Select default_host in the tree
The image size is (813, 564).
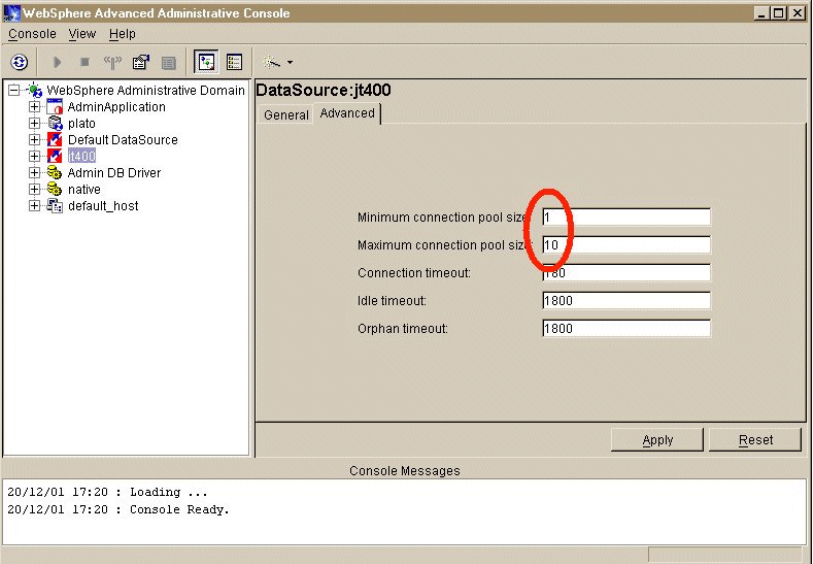click(x=103, y=206)
